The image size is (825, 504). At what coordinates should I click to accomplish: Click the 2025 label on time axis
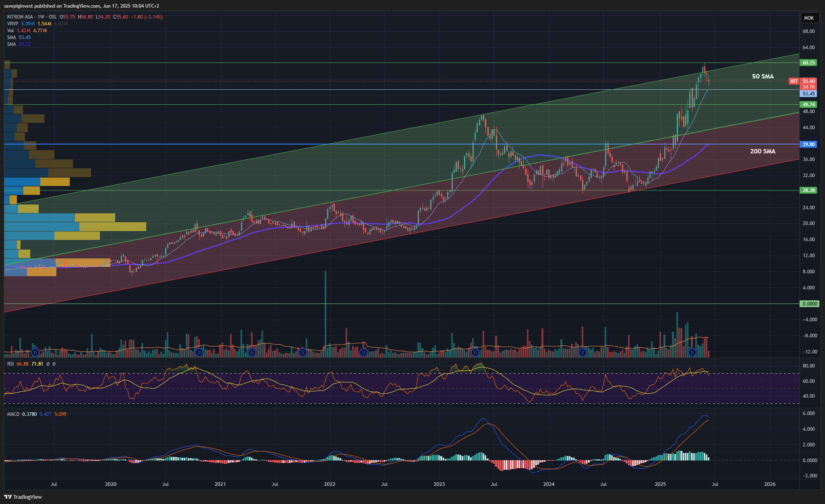point(660,484)
